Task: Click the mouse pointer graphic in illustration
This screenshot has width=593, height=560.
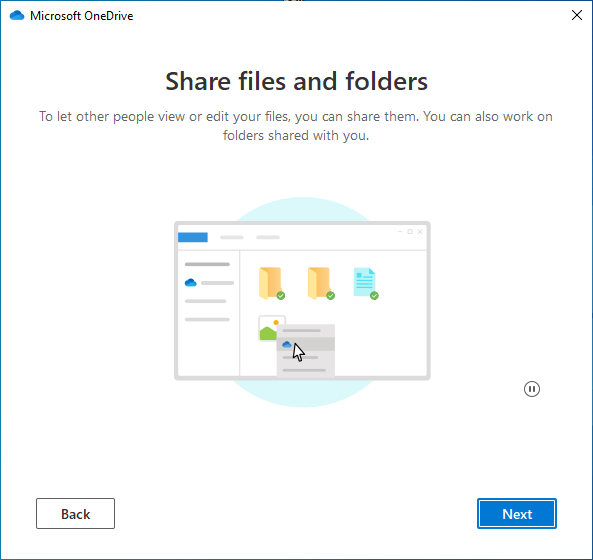Action: pos(298,352)
